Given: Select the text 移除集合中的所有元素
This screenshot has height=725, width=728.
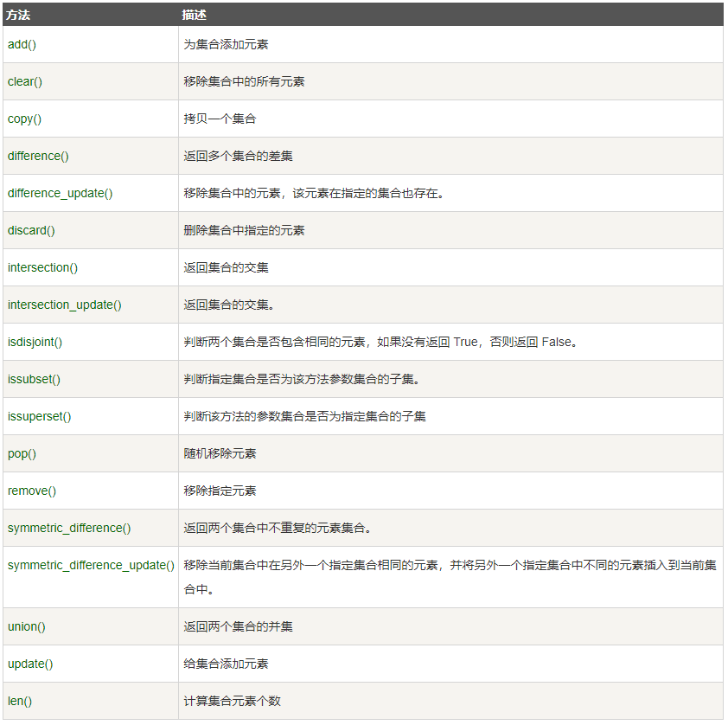Looking at the screenshot, I should [244, 81].
